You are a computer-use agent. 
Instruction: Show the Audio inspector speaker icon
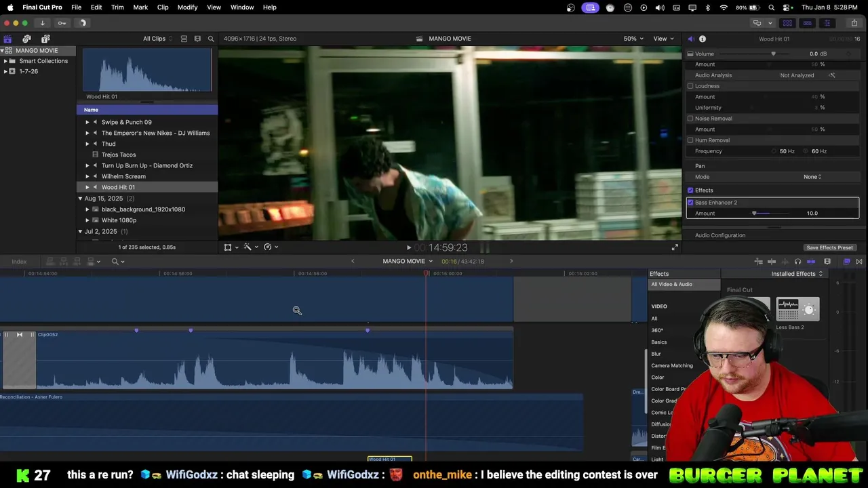coord(690,39)
